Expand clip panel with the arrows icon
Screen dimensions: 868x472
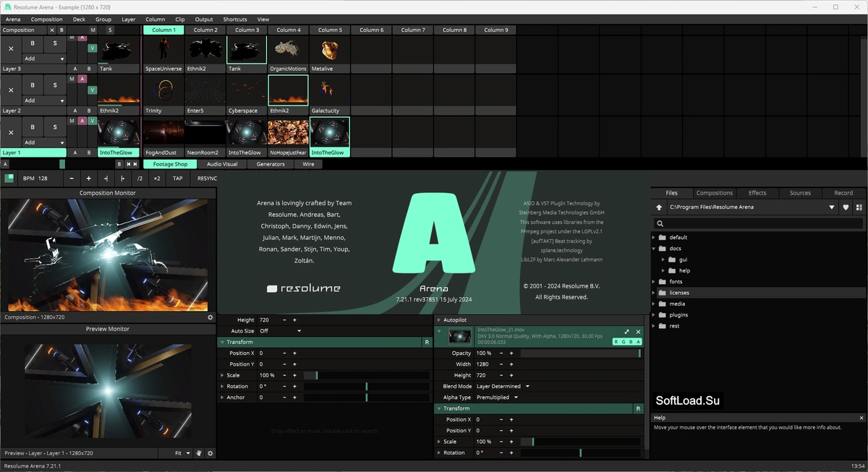click(626, 332)
